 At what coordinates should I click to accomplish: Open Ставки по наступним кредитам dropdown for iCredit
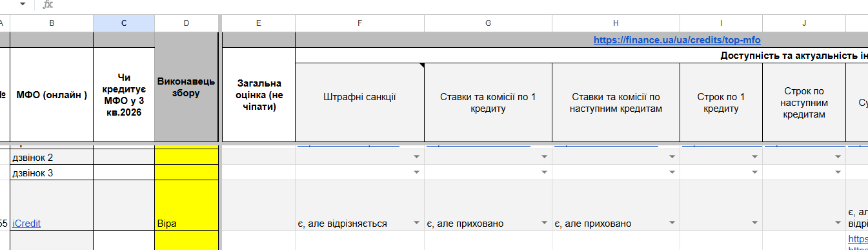(x=672, y=224)
